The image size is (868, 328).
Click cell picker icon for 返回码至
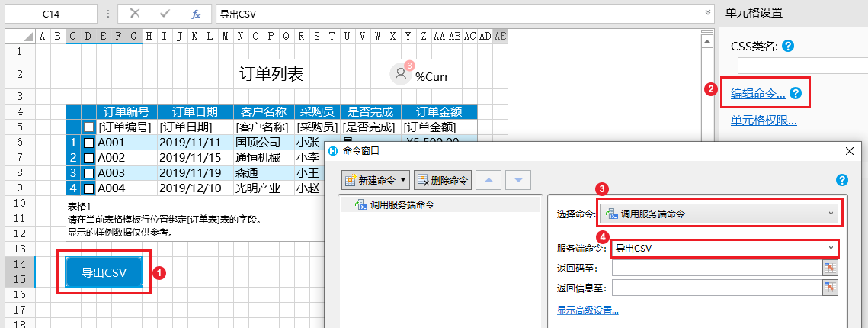830,267
